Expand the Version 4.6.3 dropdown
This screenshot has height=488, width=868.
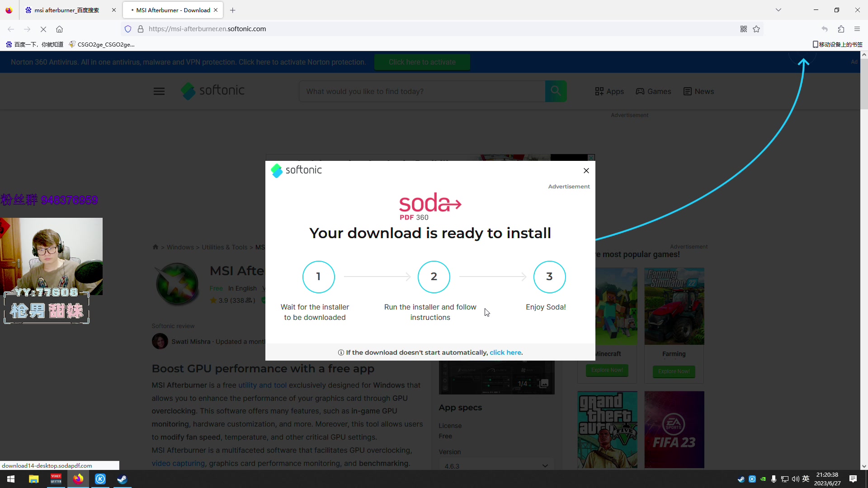[x=496, y=465]
